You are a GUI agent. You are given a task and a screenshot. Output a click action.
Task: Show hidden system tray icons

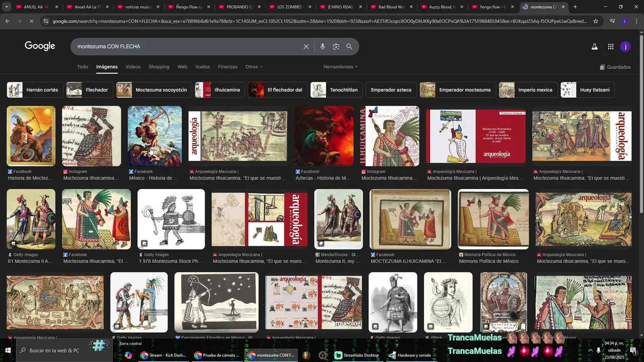tap(591, 350)
